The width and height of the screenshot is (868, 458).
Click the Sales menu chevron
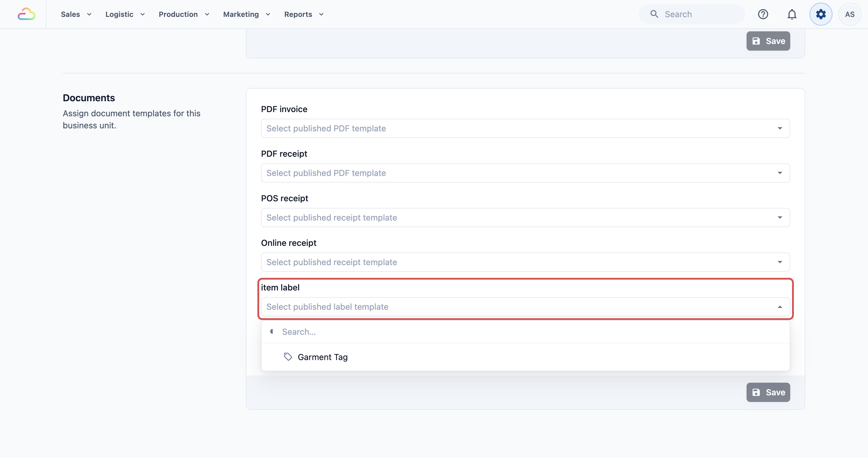89,14
